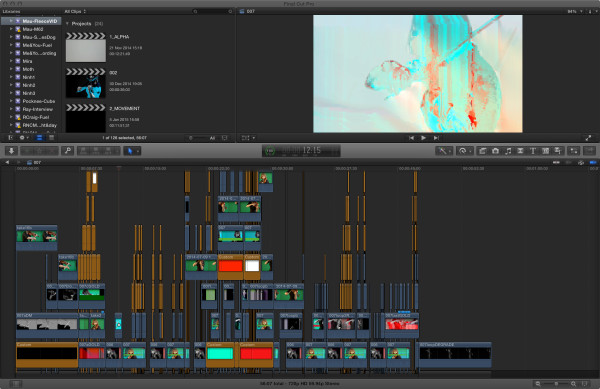
Task: Open the Timeline Index
Action: [x=15, y=384]
